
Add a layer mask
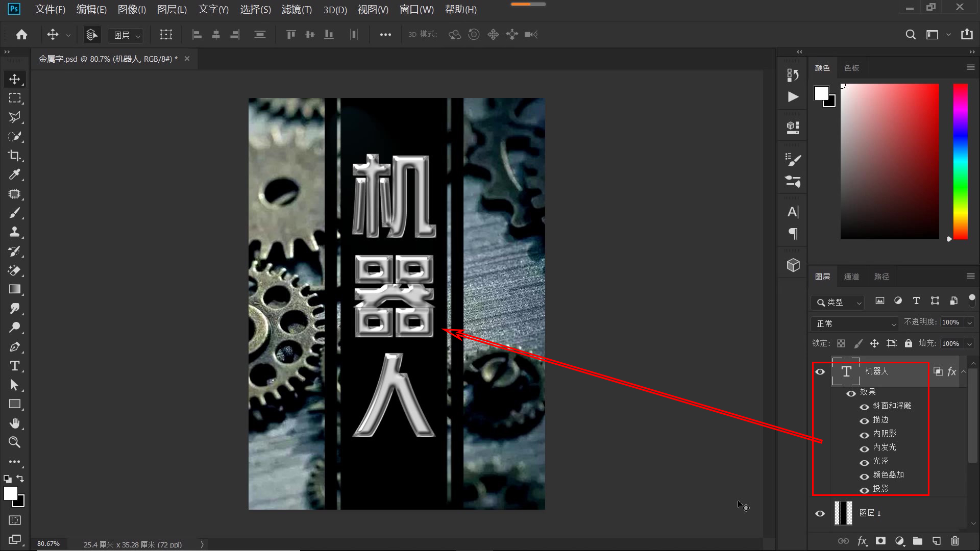880,541
